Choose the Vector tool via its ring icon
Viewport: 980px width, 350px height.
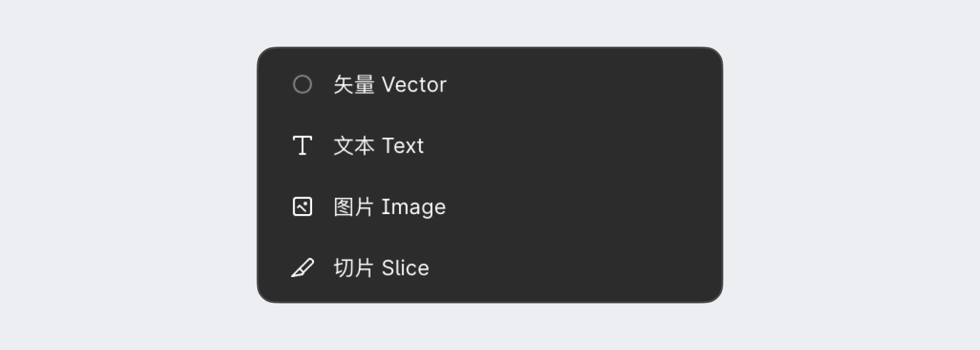tap(302, 85)
